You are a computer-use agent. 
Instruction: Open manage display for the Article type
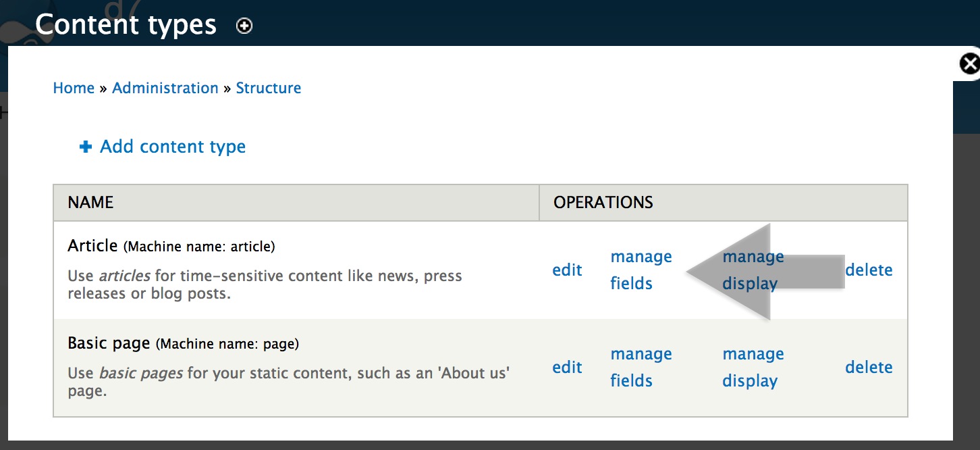tap(753, 270)
